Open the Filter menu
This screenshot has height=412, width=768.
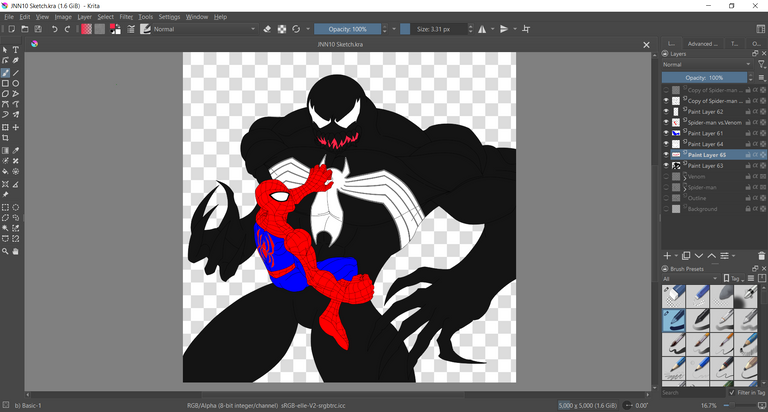126,17
